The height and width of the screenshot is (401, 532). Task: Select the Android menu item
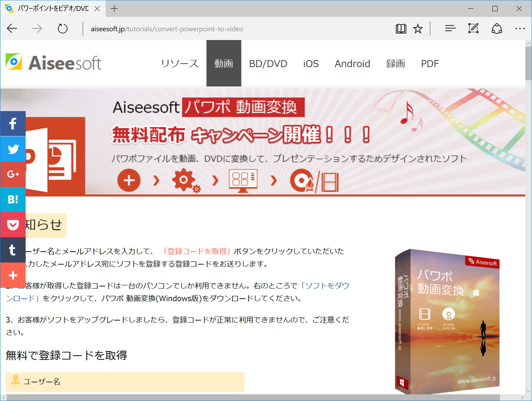(x=352, y=63)
